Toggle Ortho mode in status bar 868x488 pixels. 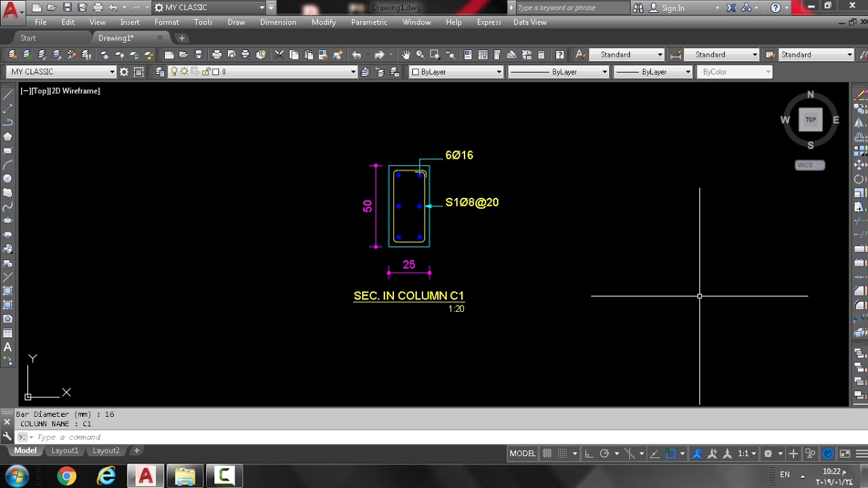click(x=589, y=453)
